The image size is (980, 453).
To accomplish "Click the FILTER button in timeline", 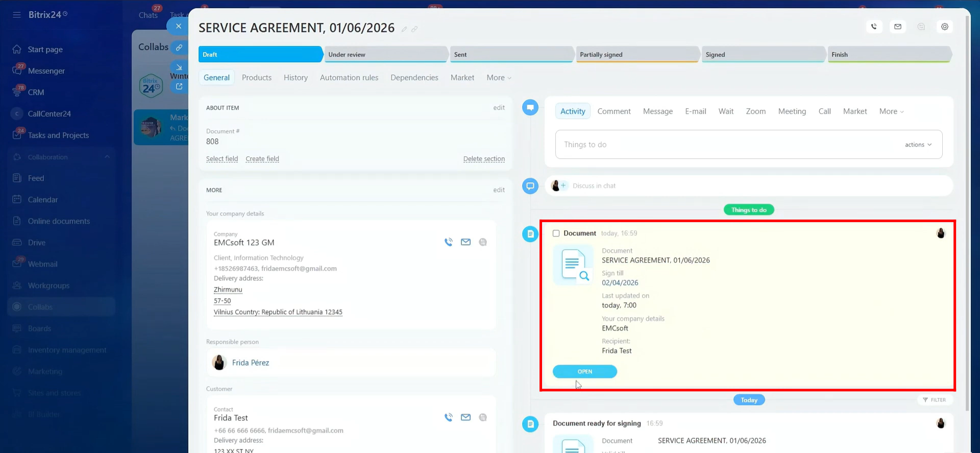I will point(934,400).
